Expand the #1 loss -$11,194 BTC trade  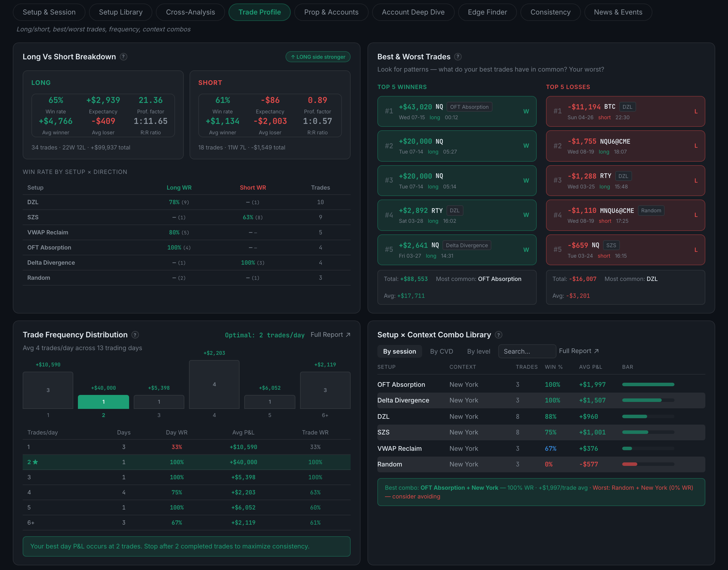(x=625, y=111)
